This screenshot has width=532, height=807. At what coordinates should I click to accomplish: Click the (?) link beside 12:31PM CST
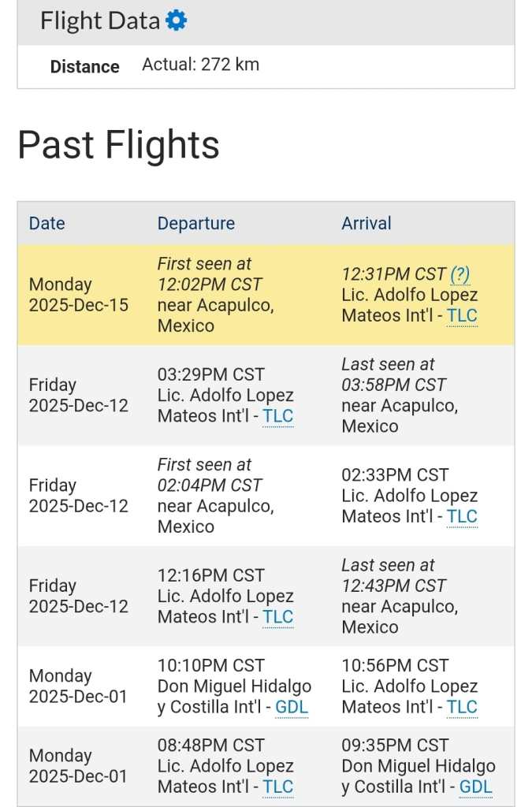(x=460, y=274)
